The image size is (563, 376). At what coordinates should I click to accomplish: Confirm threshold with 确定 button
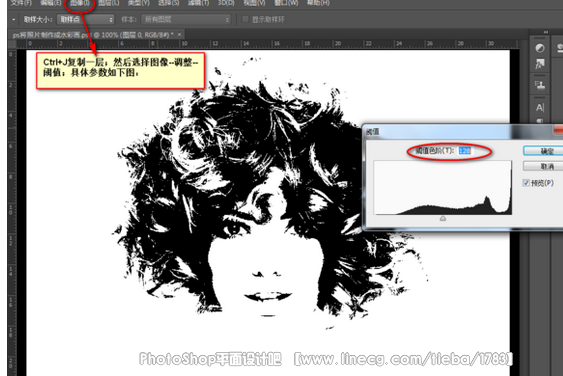click(543, 151)
